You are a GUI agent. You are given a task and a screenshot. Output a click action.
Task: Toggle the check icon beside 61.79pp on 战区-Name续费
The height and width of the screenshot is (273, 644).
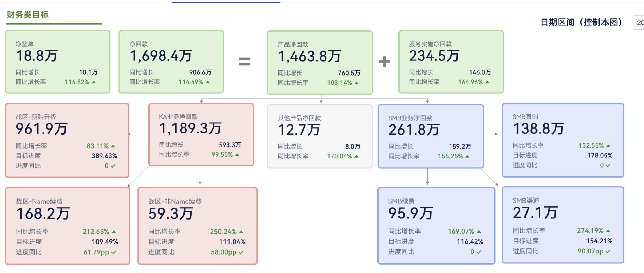pyautogui.click(x=114, y=252)
